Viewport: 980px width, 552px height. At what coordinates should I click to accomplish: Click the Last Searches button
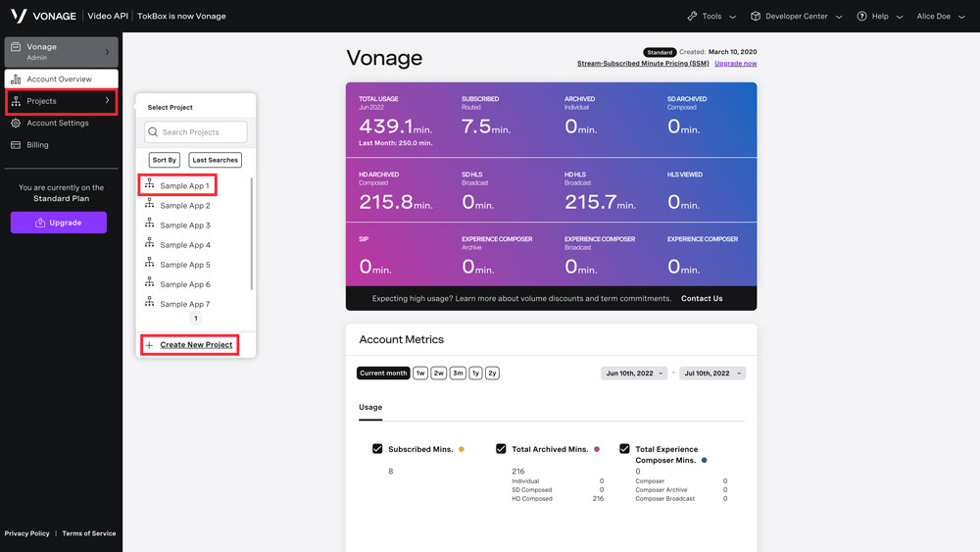pyautogui.click(x=215, y=160)
